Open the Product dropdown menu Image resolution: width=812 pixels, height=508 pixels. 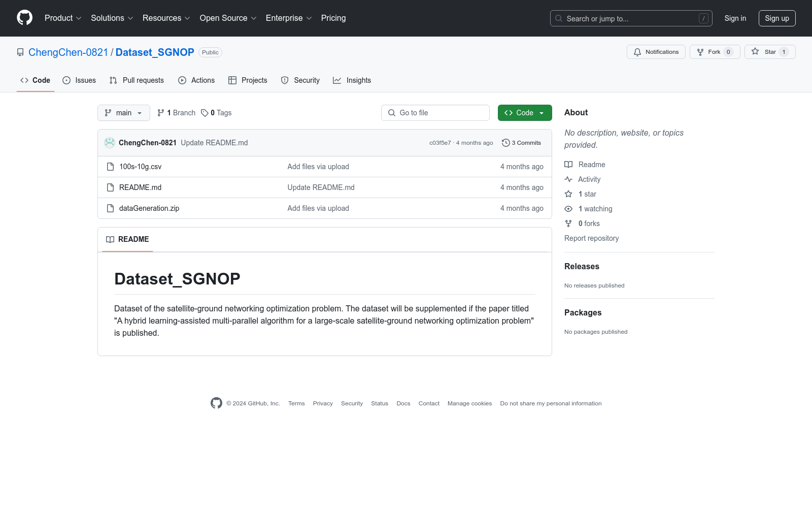point(63,18)
